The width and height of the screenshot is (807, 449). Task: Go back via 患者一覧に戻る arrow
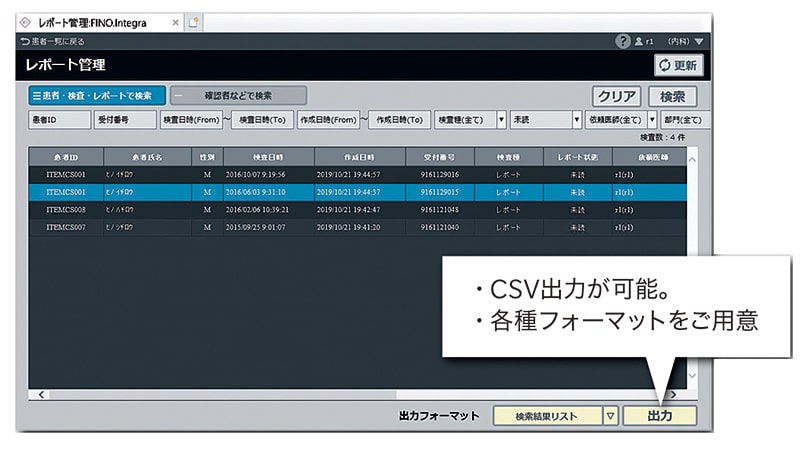pos(25,42)
